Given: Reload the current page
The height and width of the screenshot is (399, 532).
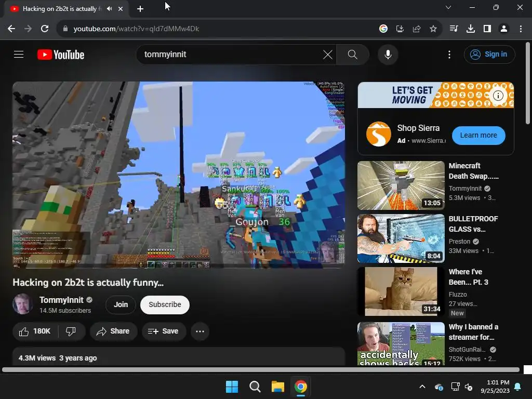Looking at the screenshot, I should [45, 29].
